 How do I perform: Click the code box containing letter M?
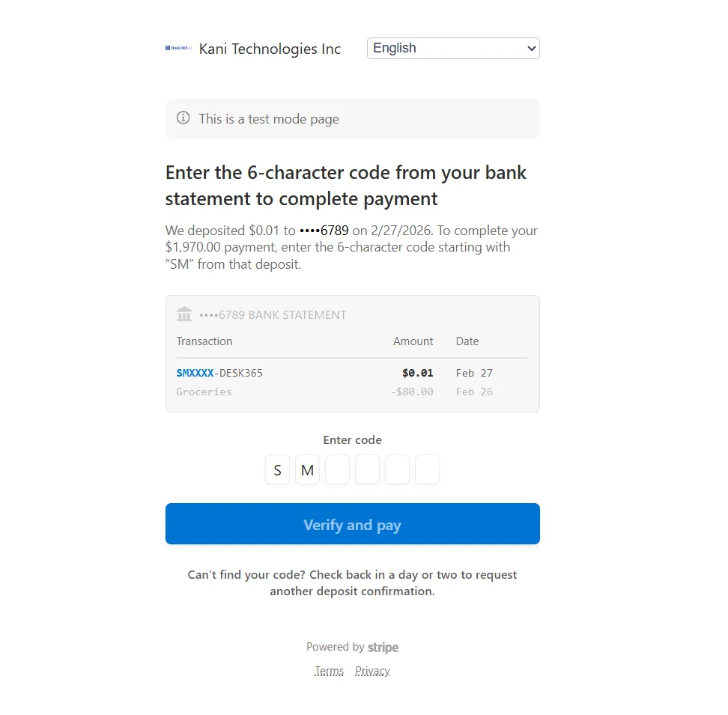(307, 469)
